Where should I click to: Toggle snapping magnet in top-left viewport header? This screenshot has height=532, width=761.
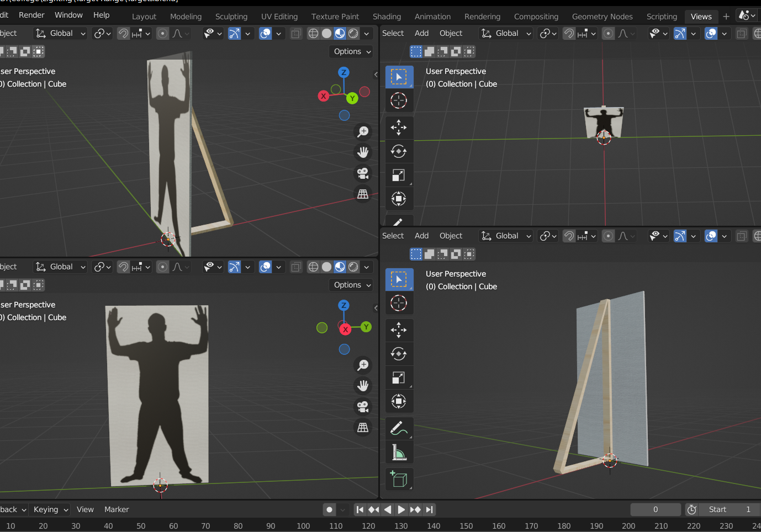123,34
